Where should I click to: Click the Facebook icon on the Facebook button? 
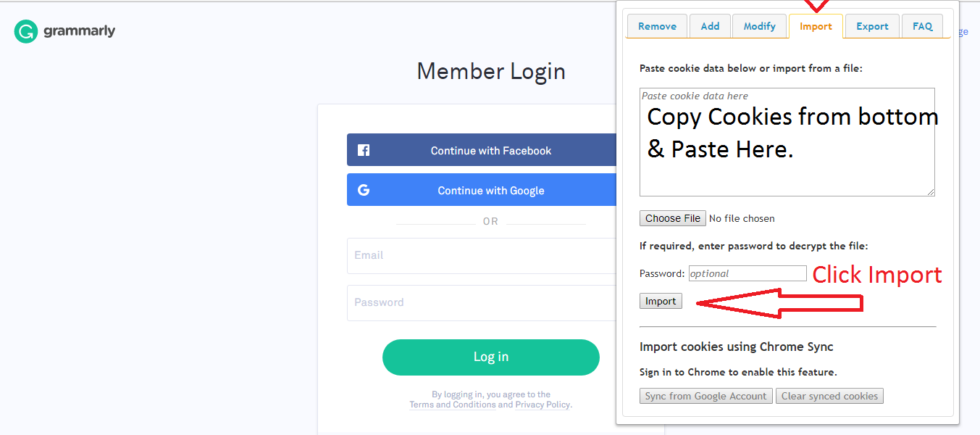pos(364,151)
